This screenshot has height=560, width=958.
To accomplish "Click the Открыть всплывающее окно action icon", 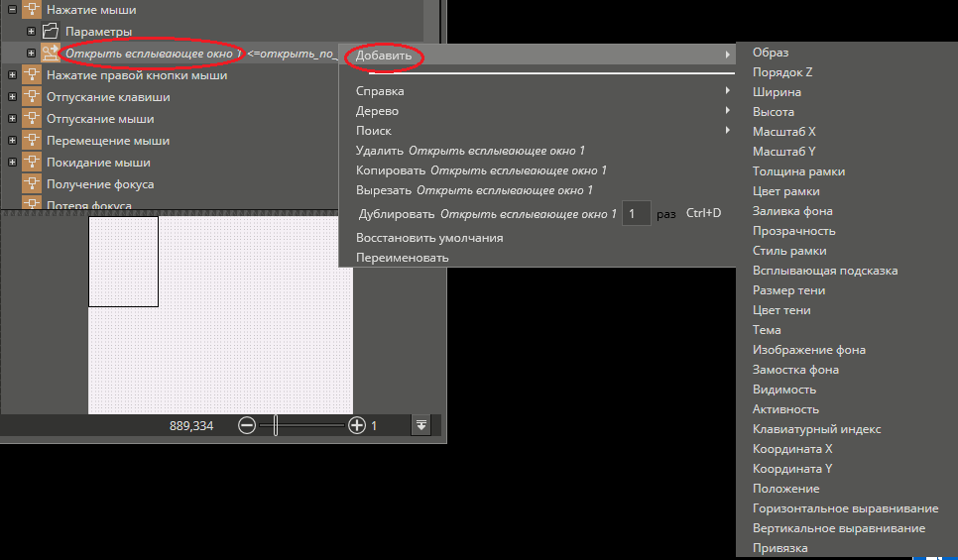I will click(x=52, y=54).
